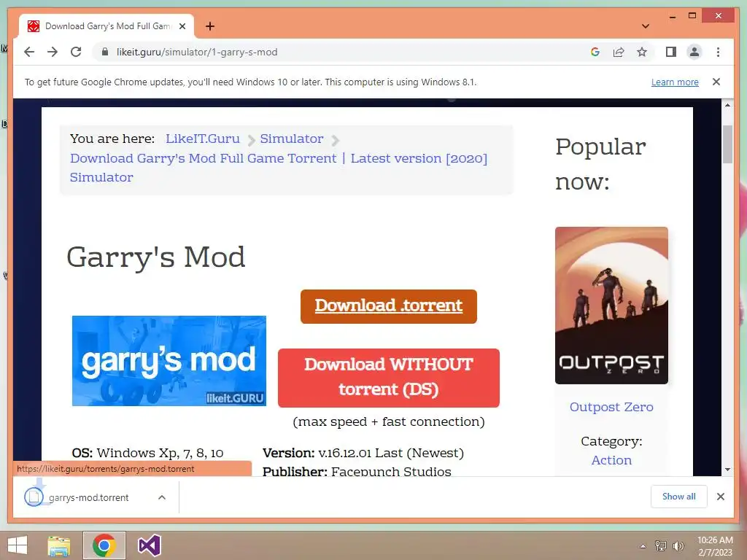The width and height of the screenshot is (747, 560).
Task: Dismiss the Chrome update notification bar
Action: 716,82
